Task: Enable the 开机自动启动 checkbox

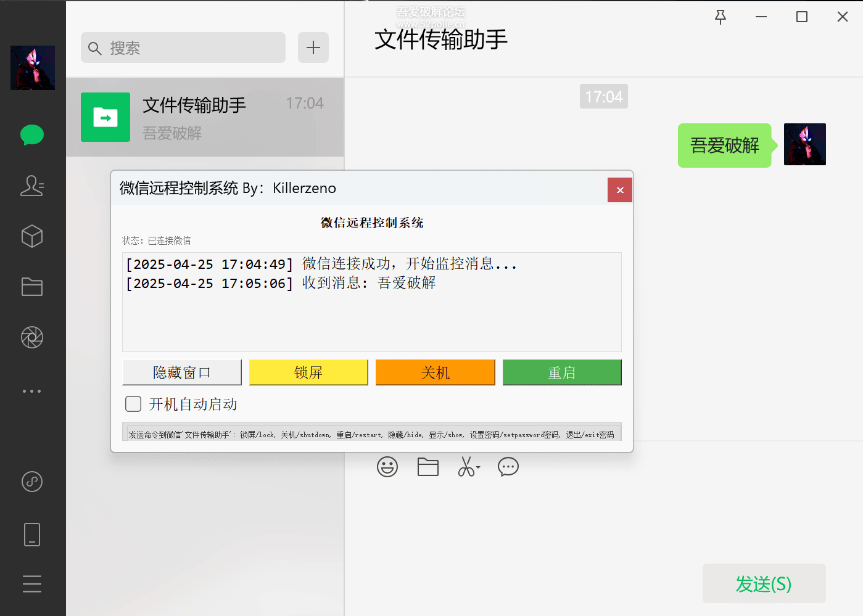Action: click(133, 404)
